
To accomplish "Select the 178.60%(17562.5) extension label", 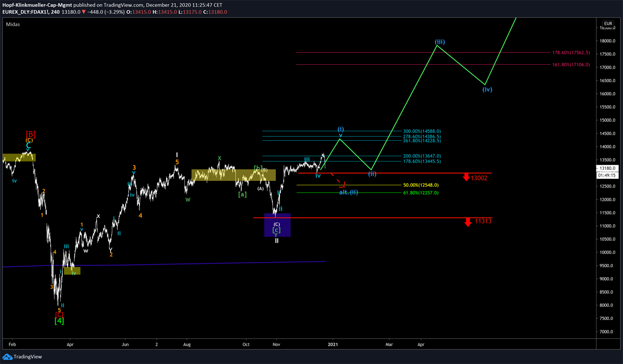I will click(571, 53).
